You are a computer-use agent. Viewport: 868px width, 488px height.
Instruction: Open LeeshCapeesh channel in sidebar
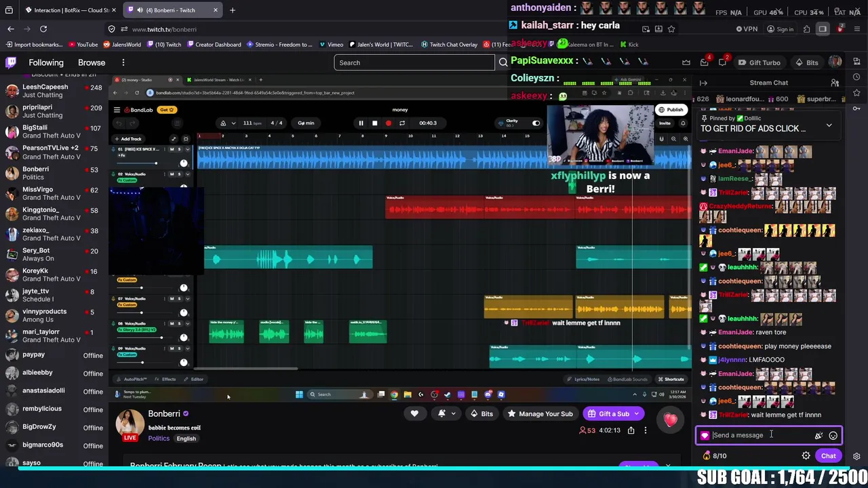tap(54, 91)
